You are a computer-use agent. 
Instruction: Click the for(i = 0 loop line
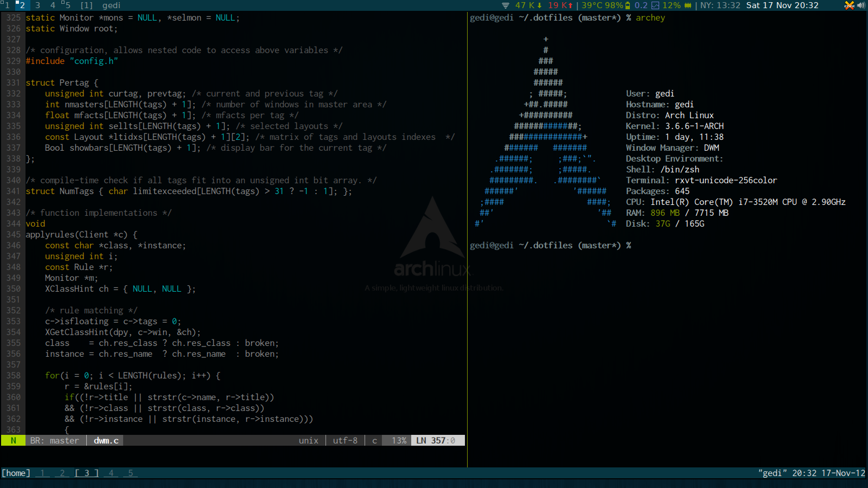coord(133,375)
